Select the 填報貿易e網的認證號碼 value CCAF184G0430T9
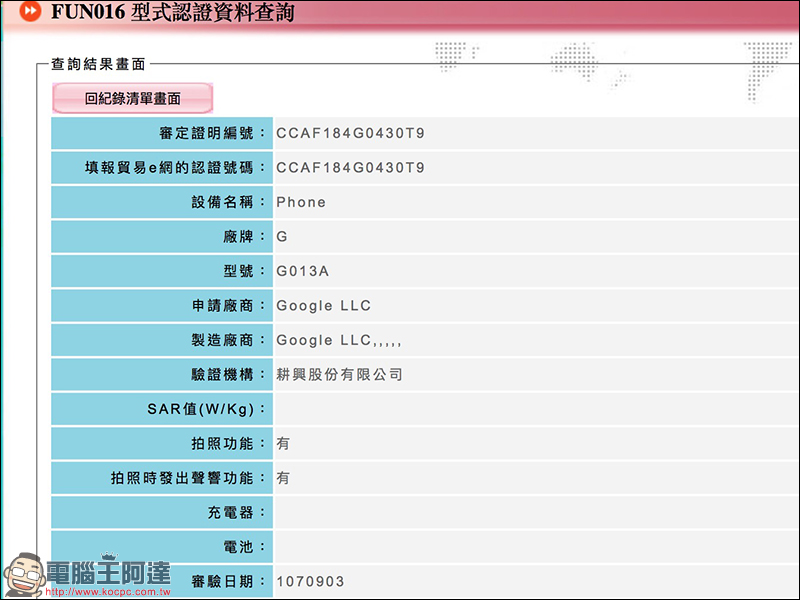 click(x=351, y=168)
